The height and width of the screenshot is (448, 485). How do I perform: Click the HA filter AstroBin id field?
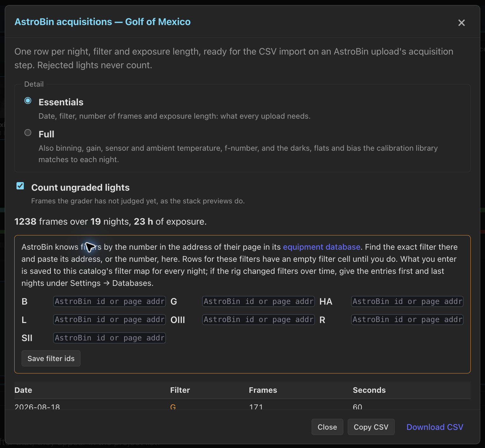(x=407, y=301)
